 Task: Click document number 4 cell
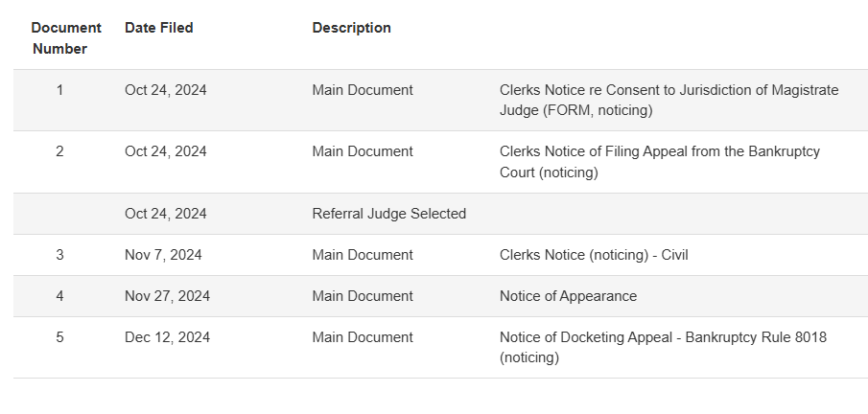pos(59,296)
